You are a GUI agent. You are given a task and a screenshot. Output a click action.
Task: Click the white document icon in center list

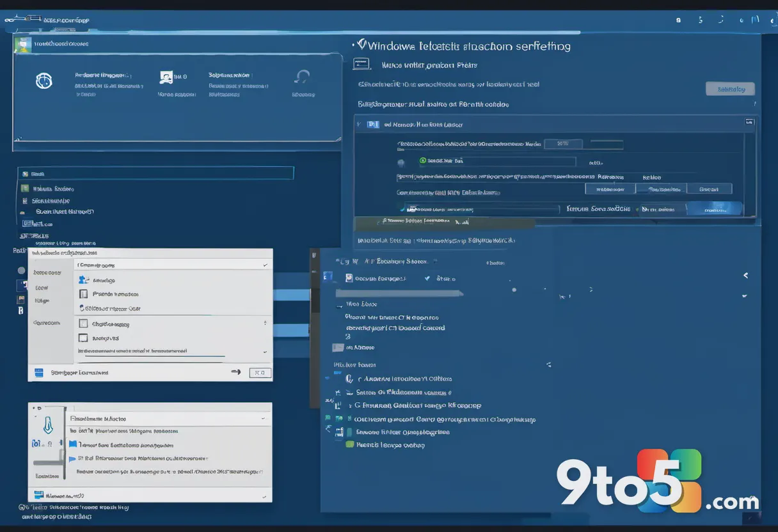click(349, 278)
